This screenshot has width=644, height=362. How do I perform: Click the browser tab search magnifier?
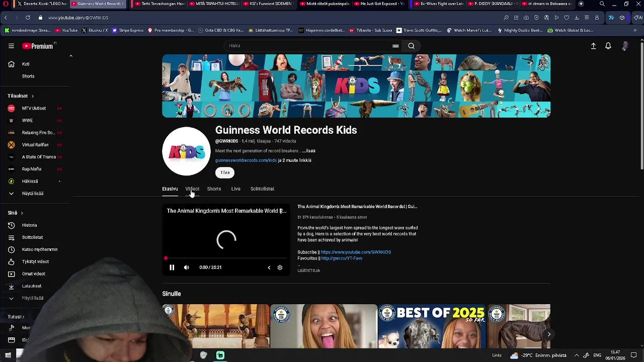(x=602, y=4)
